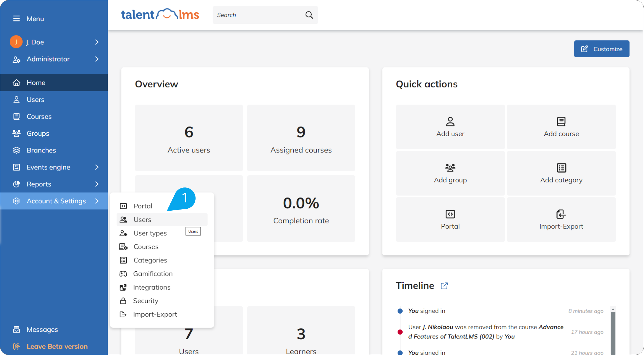Open Branches in the left sidebar
Viewport: 644px width, 355px height.
click(54, 150)
